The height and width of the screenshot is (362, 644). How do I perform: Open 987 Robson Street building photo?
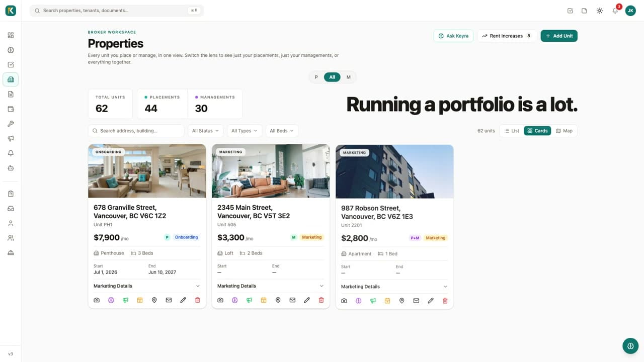(x=394, y=171)
